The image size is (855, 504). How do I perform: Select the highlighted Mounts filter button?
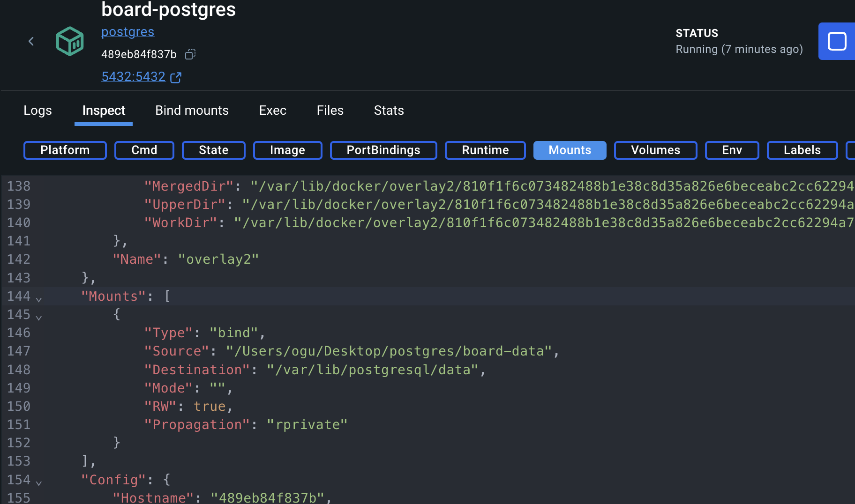click(x=570, y=150)
